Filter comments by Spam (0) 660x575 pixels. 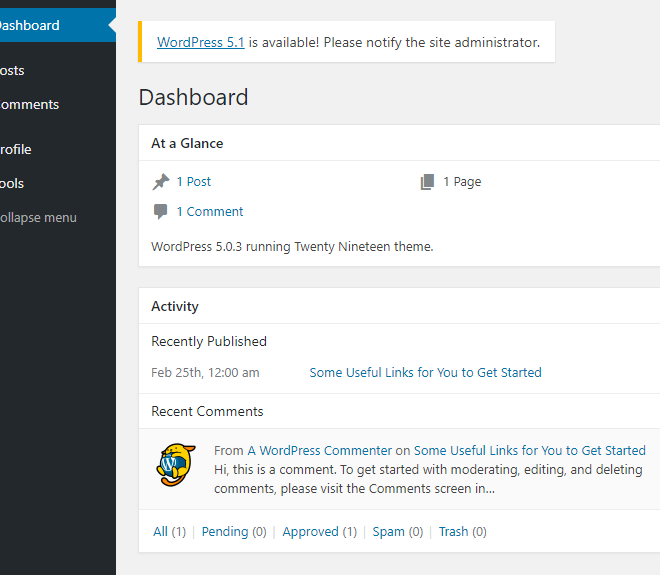pyautogui.click(x=398, y=532)
